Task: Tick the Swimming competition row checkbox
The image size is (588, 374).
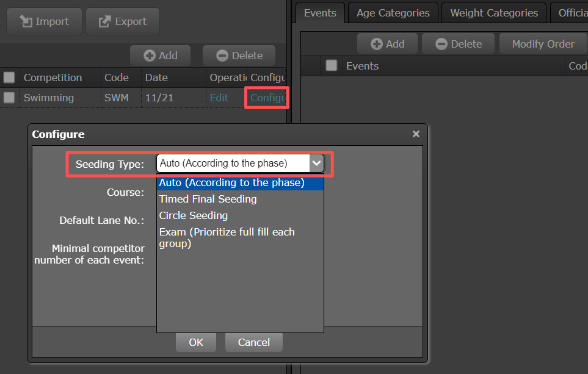Action: pyautogui.click(x=9, y=98)
